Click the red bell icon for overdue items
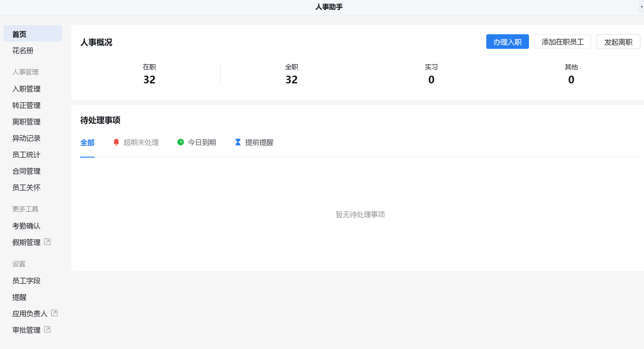The height and width of the screenshot is (349, 644). (116, 142)
